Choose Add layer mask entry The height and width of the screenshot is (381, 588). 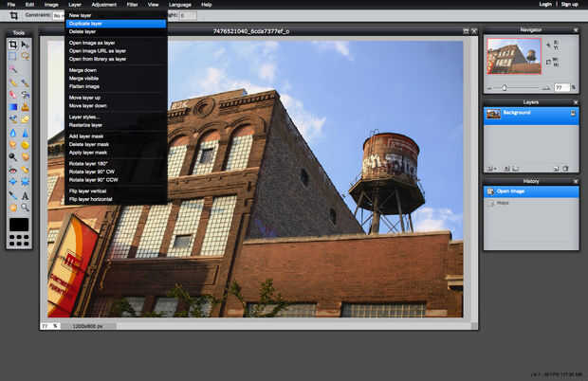(x=116, y=136)
